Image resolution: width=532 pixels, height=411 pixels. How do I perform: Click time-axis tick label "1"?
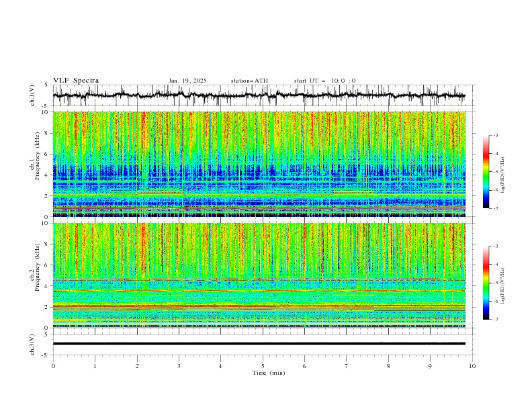(x=95, y=366)
